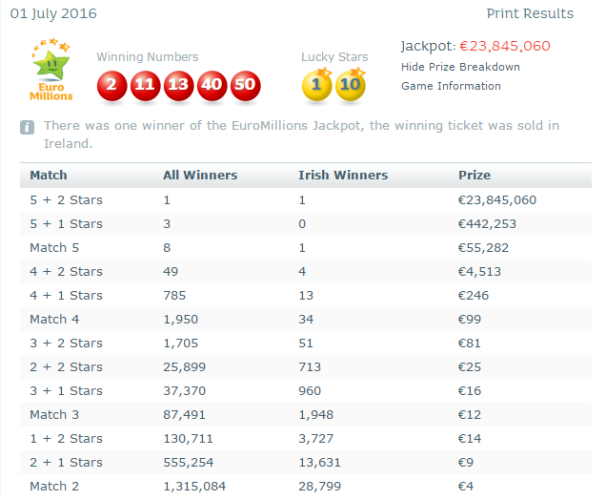Click the Match column header
606x500 pixels.
click(49, 175)
